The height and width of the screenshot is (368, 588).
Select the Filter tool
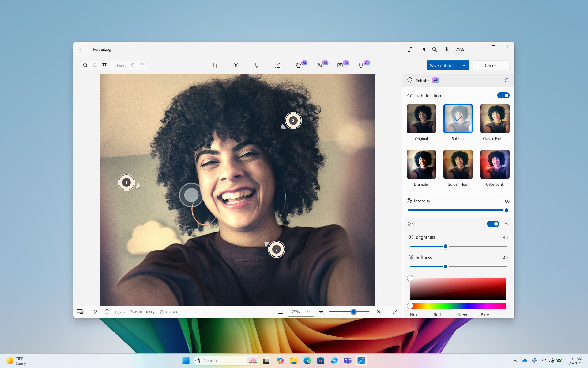point(257,65)
